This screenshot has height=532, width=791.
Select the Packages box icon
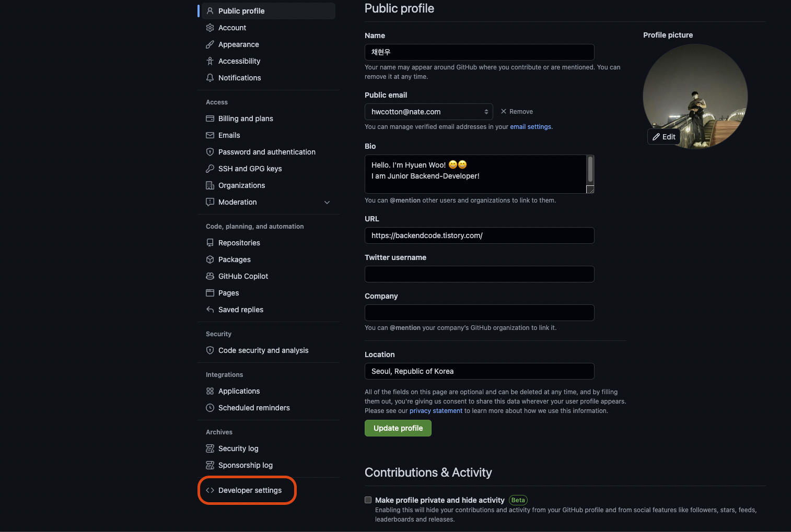coord(210,259)
